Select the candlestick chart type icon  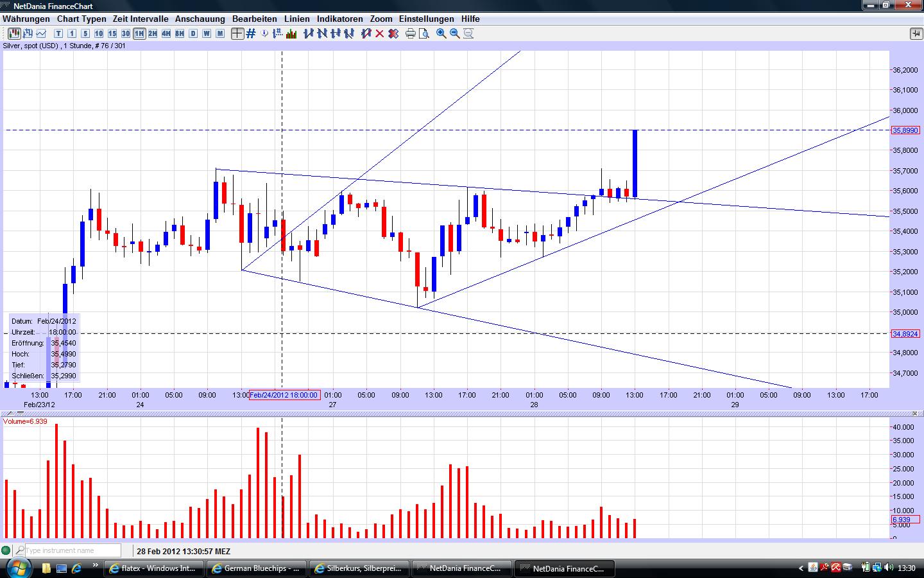pyautogui.click(x=14, y=33)
